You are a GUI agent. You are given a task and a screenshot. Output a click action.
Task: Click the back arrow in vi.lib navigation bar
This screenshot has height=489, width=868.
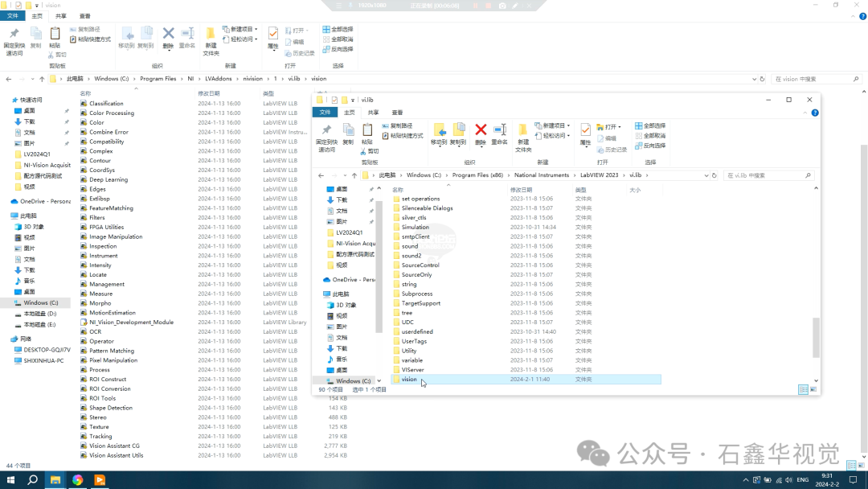321,175
